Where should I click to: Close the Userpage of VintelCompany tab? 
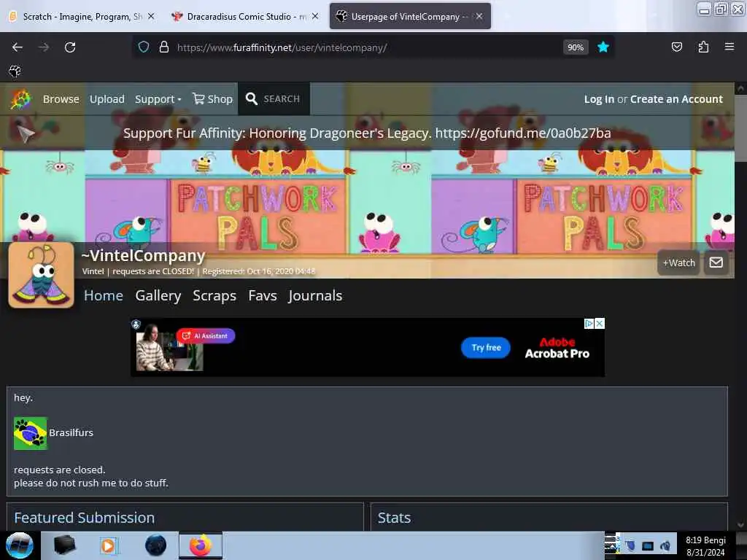coord(479,16)
